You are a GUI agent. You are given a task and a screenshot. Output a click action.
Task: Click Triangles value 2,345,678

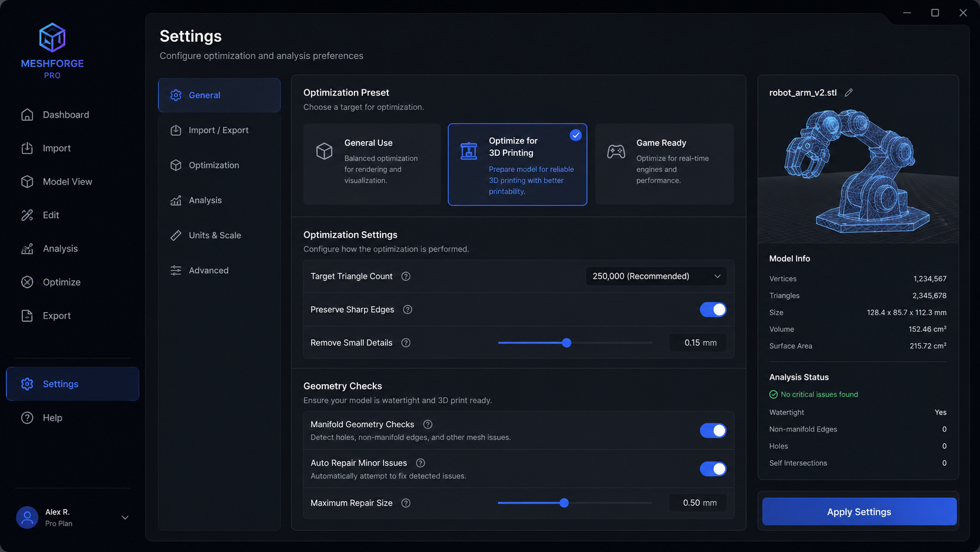tap(929, 296)
